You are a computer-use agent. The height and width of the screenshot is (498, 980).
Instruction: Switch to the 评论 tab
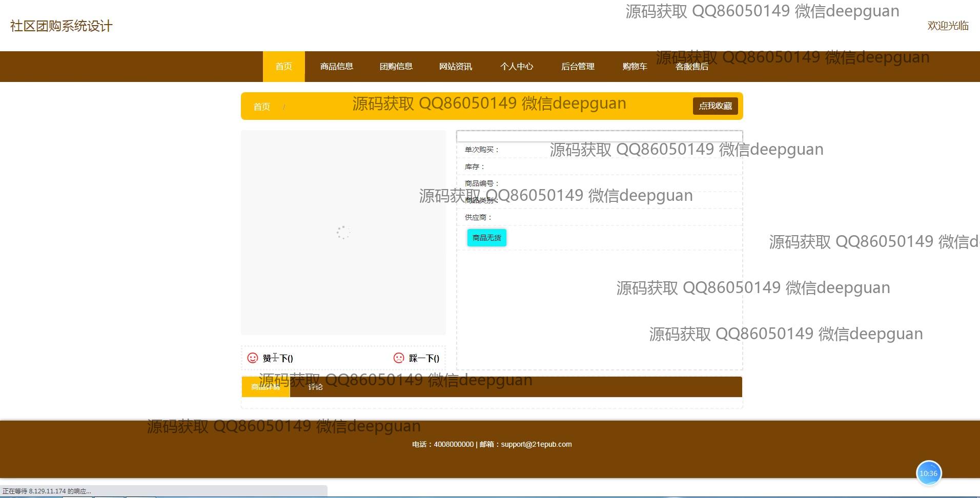[315, 387]
